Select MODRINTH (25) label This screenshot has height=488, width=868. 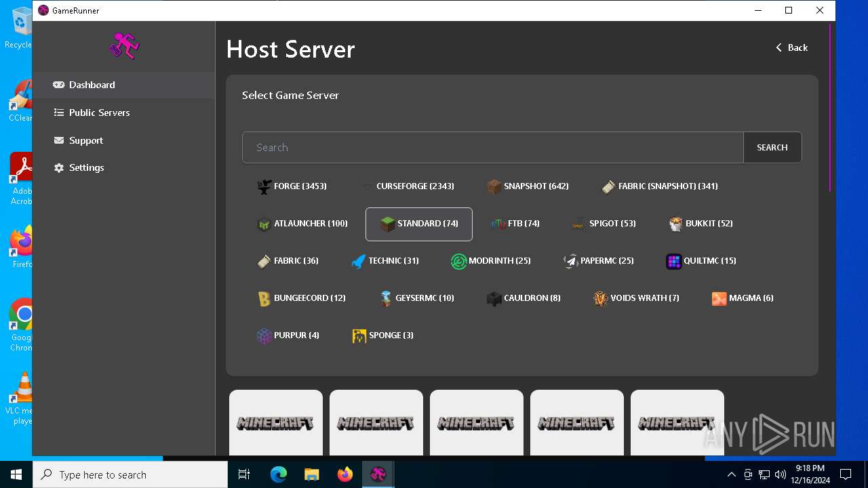click(500, 260)
